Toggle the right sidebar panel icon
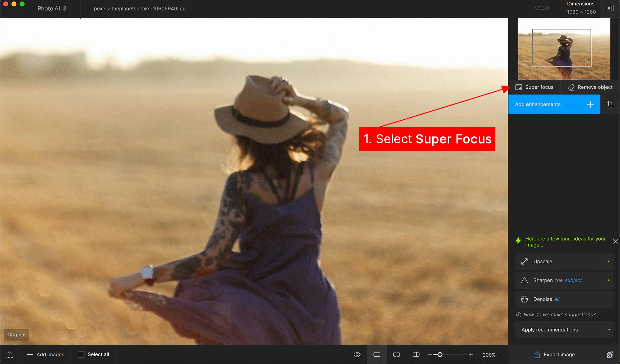 pyautogui.click(x=610, y=8)
